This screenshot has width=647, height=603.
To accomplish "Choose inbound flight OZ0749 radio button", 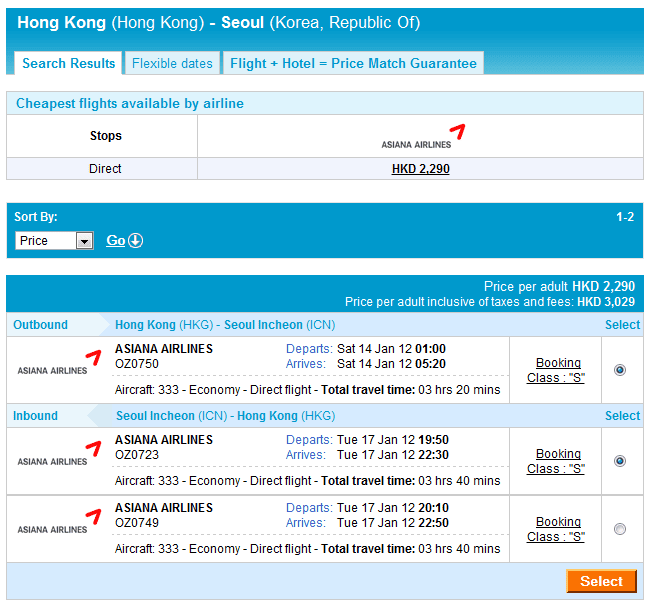I will (x=620, y=529).
